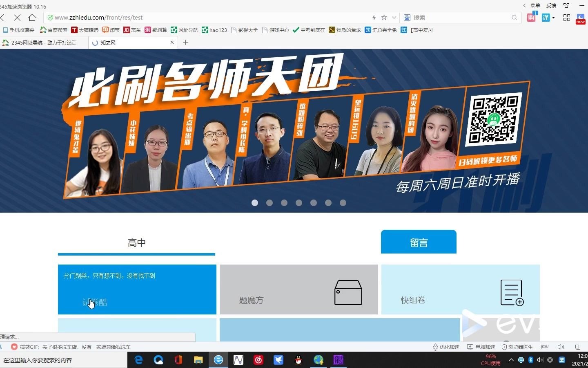Open 物质的量浓 bookmark
The height and width of the screenshot is (368, 588).
[x=345, y=30]
